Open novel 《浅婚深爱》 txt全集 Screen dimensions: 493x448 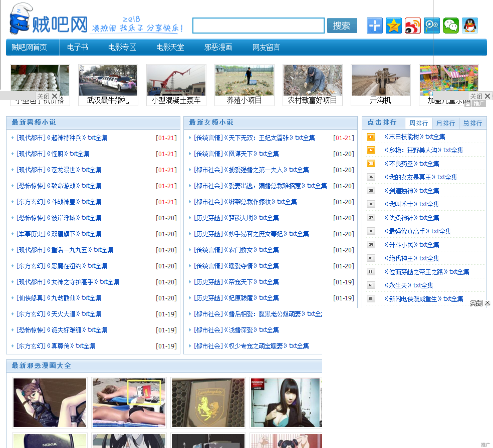(x=251, y=330)
